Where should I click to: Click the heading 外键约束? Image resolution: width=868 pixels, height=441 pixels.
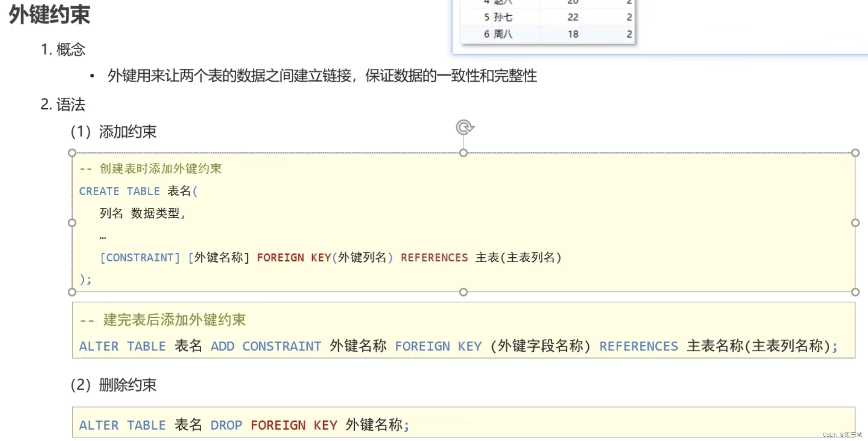[x=50, y=14]
